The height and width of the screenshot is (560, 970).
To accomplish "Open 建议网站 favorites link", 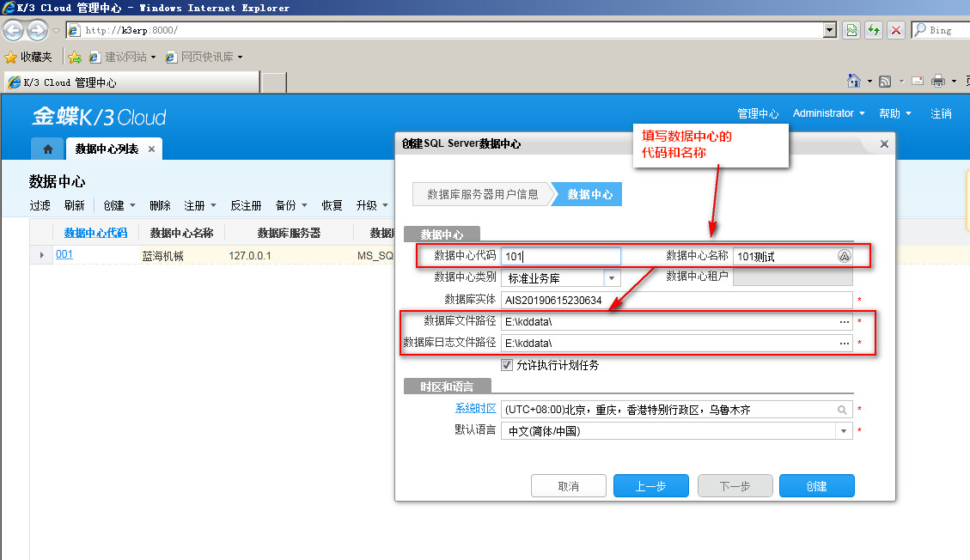I will pyautogui.click(x=122, y=57).
